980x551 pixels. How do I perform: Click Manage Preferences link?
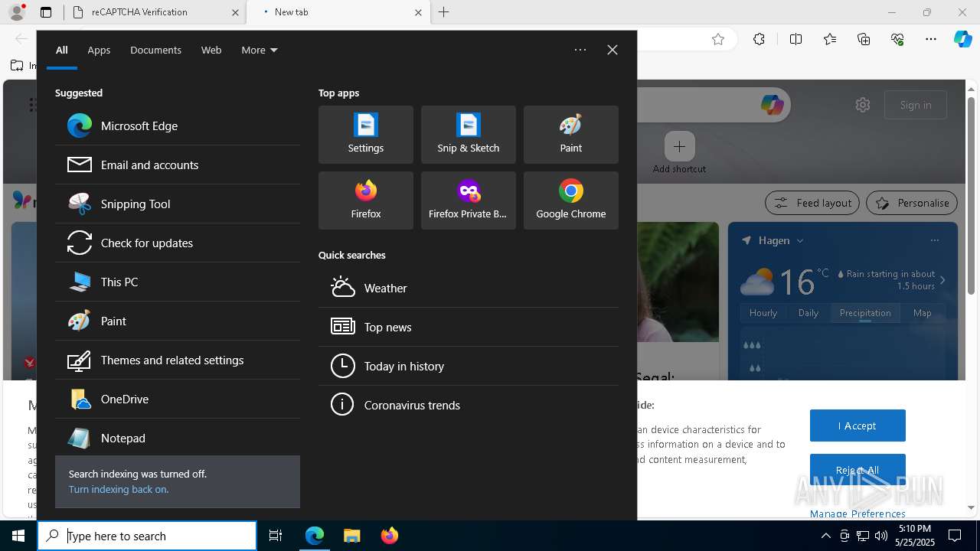(857, 514)
